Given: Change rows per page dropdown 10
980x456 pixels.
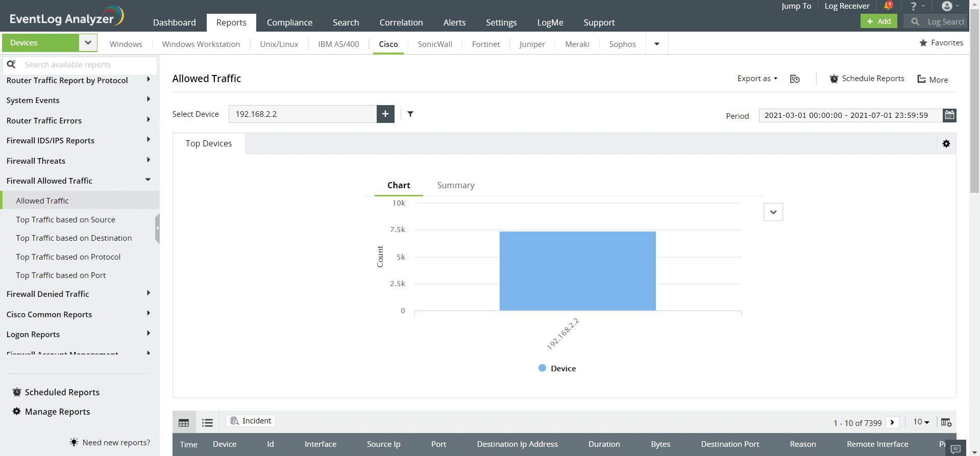Looking at the screenshot, I should point(921,422).
